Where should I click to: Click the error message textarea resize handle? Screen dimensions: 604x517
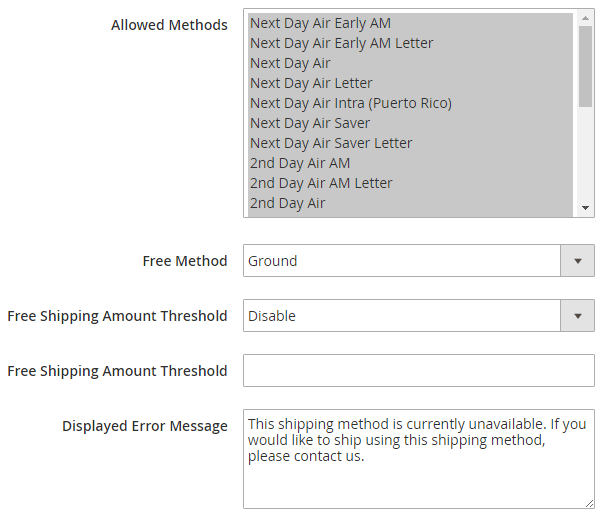coord(589,503)
